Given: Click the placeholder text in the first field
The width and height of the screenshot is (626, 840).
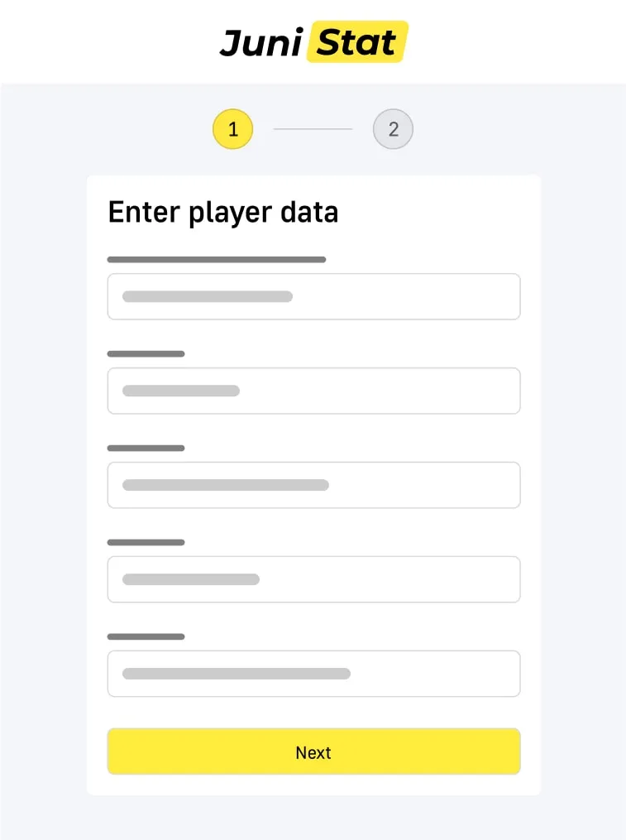Looking at the screenshot, I should coord(208,296).
